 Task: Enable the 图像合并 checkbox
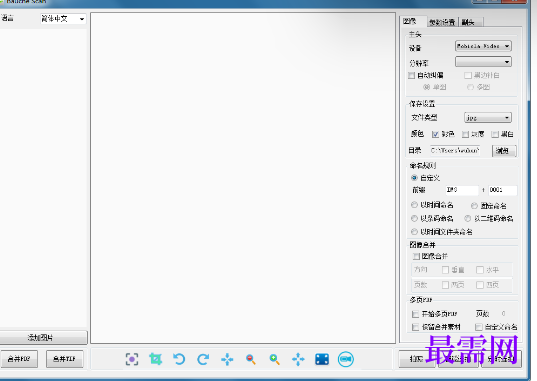[x=416, y=256]
